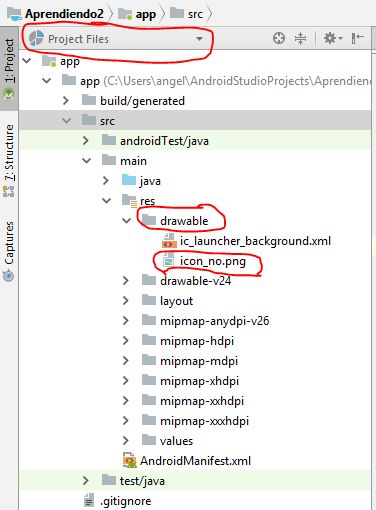The image size is (376, 510).
Task: Click the src folder icon in tree
Action: tap(89, 120)
